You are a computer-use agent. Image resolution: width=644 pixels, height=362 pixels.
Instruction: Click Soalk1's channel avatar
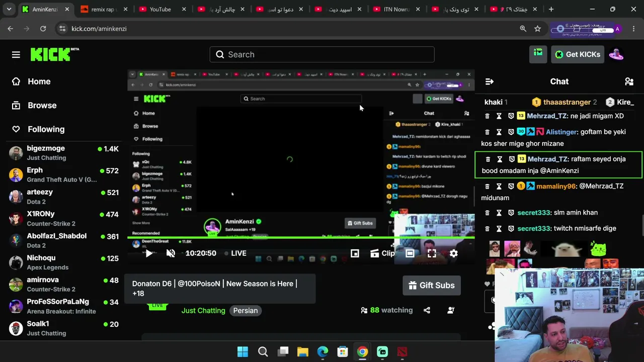pyautogui.click(x=16, y=328)
